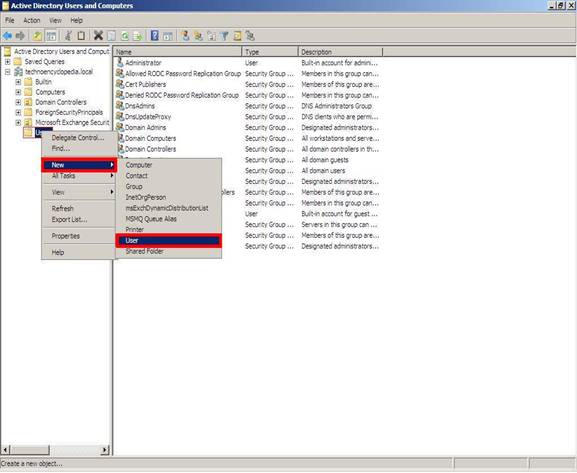Screen dimensions: 577x473
Task: Go up one level with folder arrow icon
Action: pos(37,36)
